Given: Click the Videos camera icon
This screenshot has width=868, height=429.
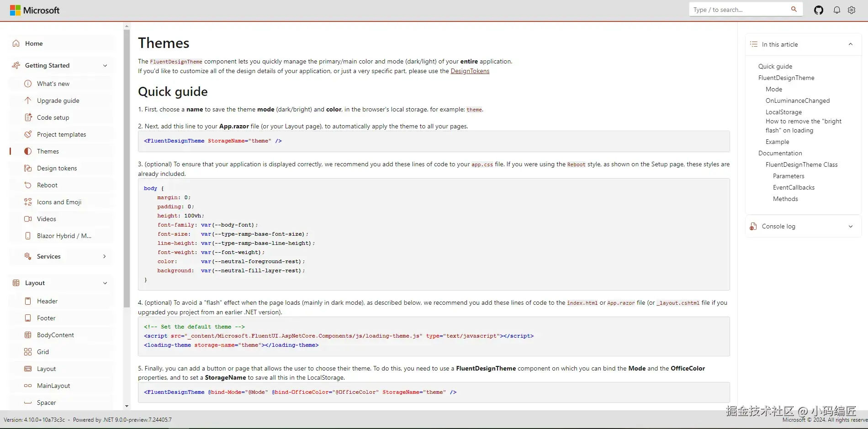Looking at the screenshot, I should tap(28, 219).
